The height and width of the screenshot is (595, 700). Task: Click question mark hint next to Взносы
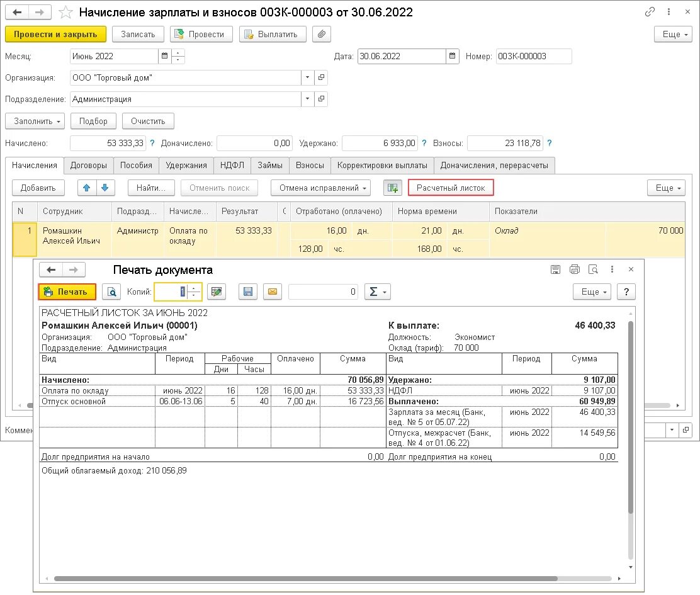click(x=550, y=144)
